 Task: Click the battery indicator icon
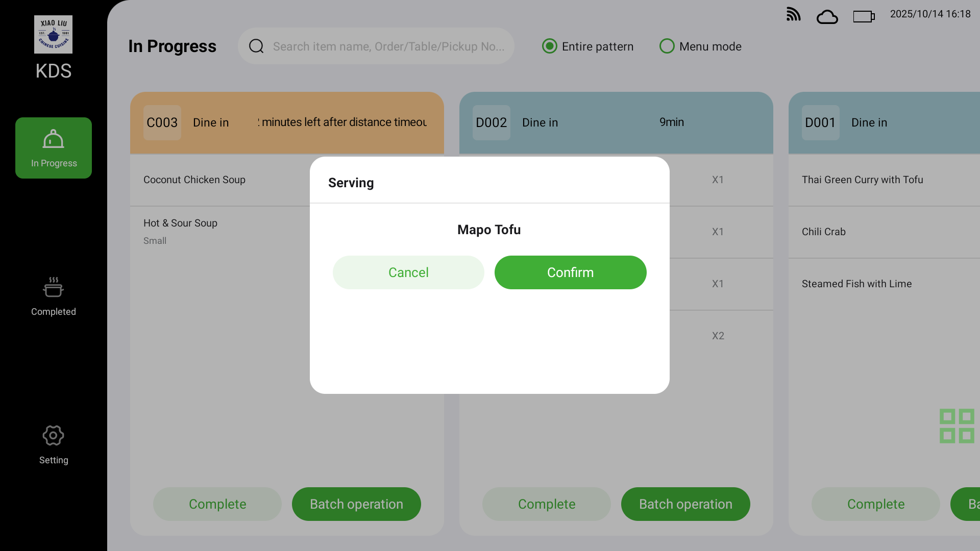tap(864, 17)
